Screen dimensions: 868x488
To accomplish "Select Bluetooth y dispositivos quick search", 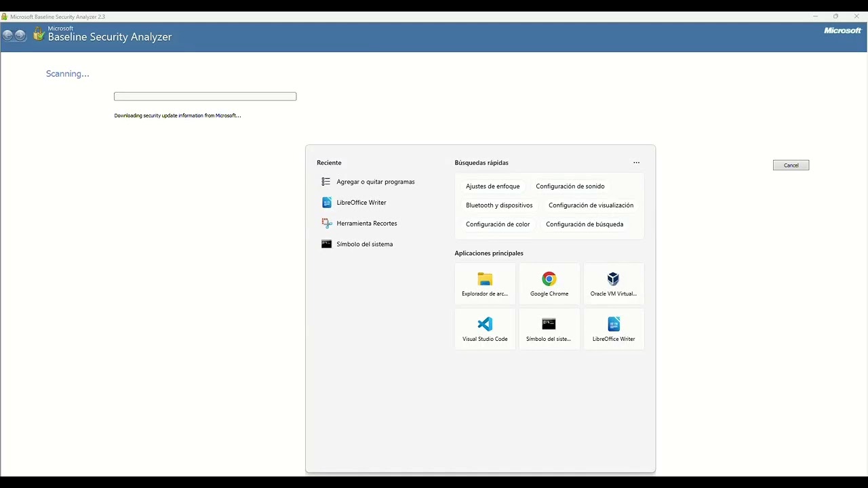I will pyautogui.click(x=499, y=205).
